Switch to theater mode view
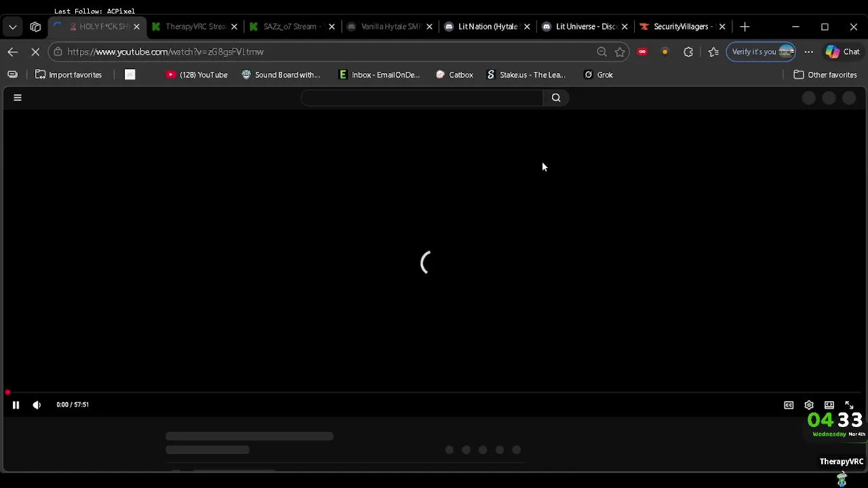 (829, 405)
